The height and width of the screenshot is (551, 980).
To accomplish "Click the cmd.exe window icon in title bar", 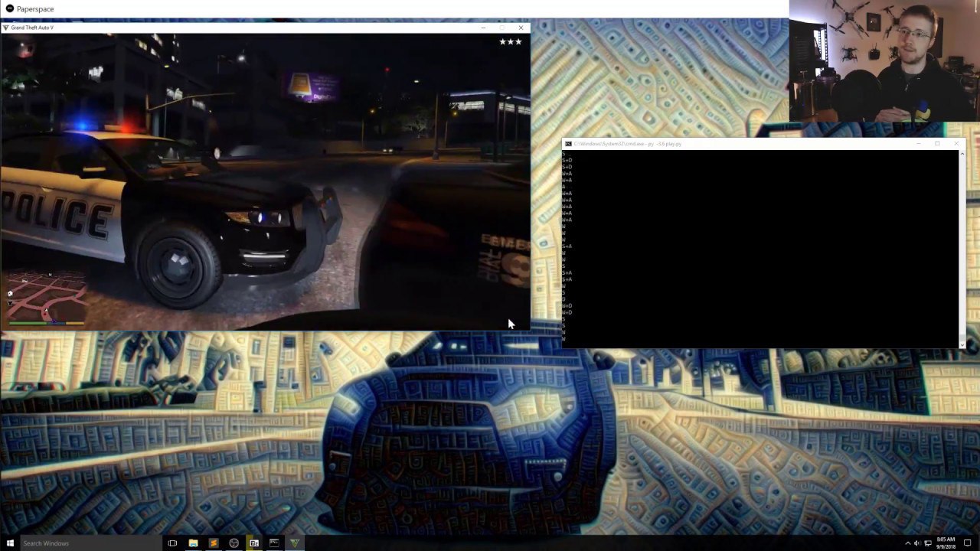I will [x=568, y=144].
